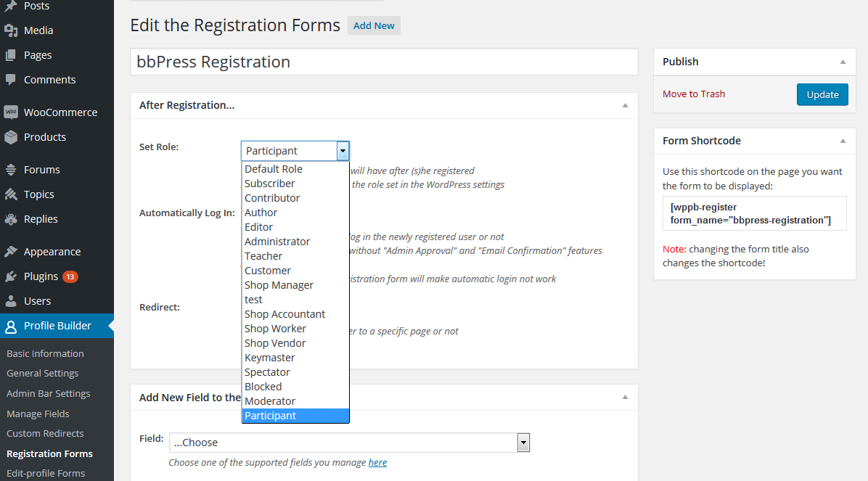Open Admin Bar Settings submenu
The width and height of the screenshot is (868, 481).
click(48, 393)
